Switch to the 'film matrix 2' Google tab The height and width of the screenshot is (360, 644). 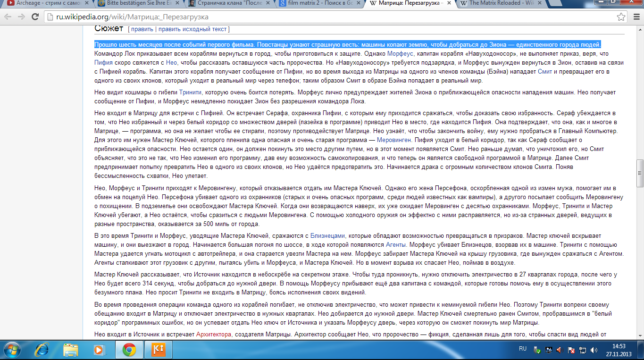click(x=318, y=3)
